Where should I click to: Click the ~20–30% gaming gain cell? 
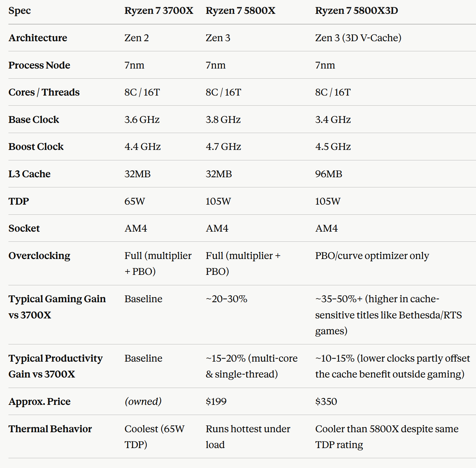[x=226, y=299]
